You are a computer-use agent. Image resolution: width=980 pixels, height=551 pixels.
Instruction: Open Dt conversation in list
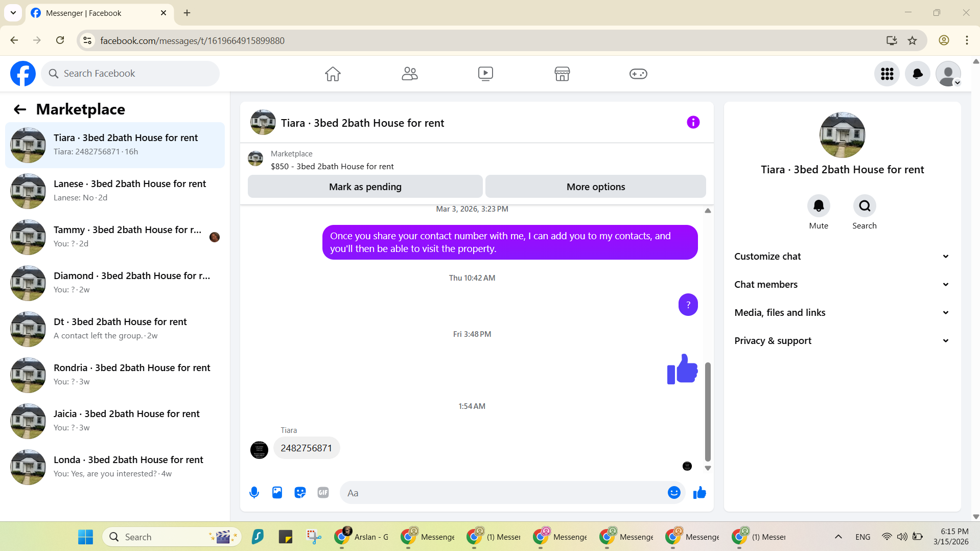115,329
